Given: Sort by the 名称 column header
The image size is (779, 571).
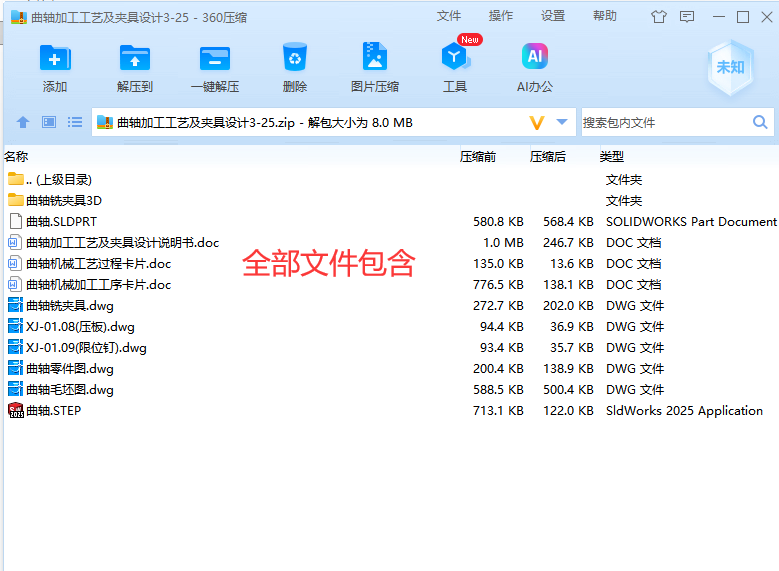Looking at the screenshot, I should pyautogui.click(x=16, y=157).
